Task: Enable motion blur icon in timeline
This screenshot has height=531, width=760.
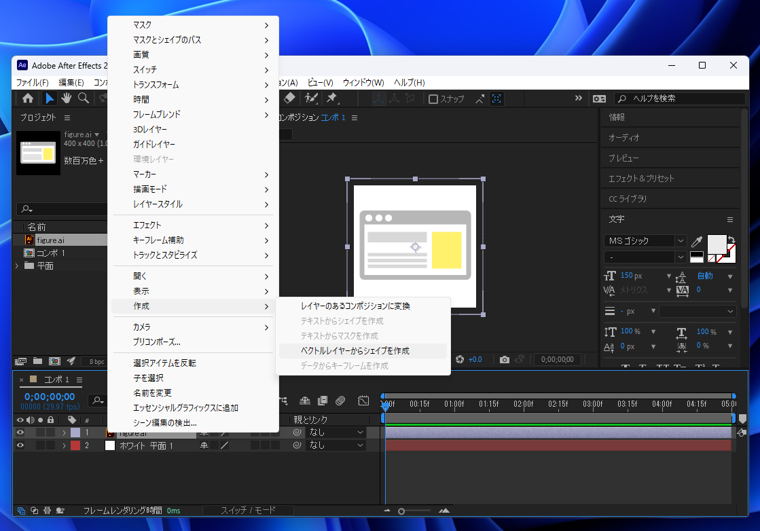Action: point(340,401)
